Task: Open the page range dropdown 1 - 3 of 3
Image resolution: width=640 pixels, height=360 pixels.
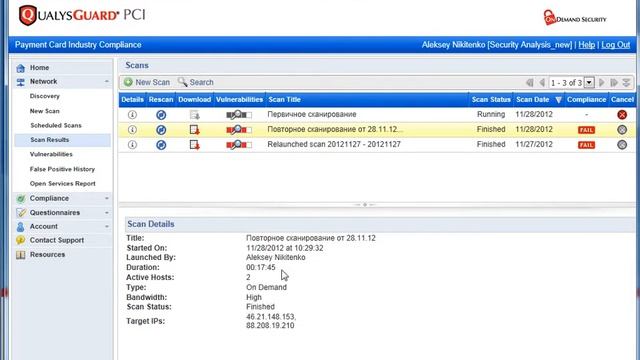Action: tap(589, 82)
